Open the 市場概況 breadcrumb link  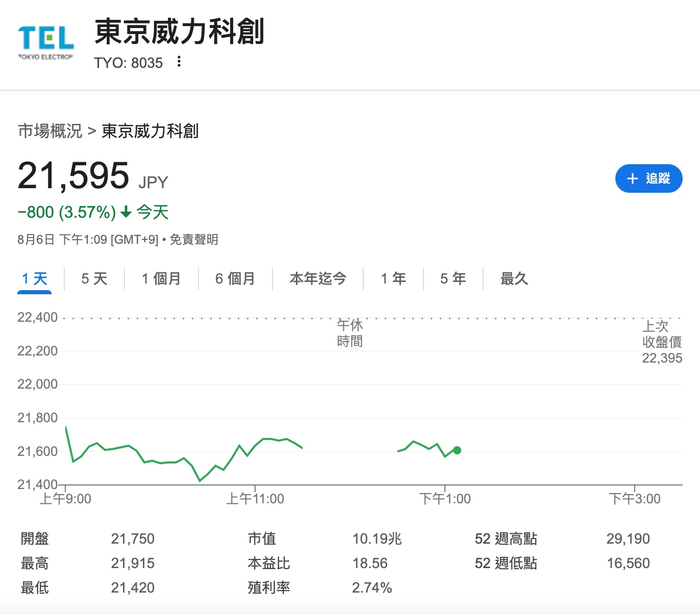pyautogui.click(x=50, y=131)
